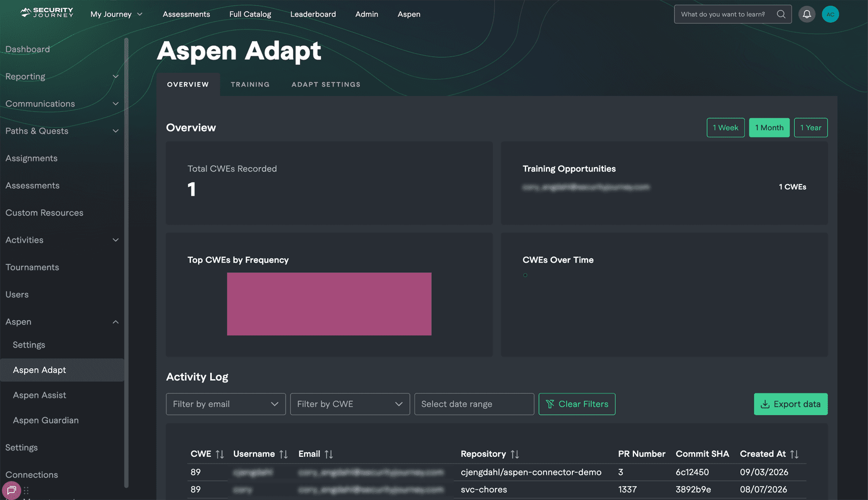Expand the Reporting sidebar section
This screenshot has height=500, width=868.
point(62,76)
